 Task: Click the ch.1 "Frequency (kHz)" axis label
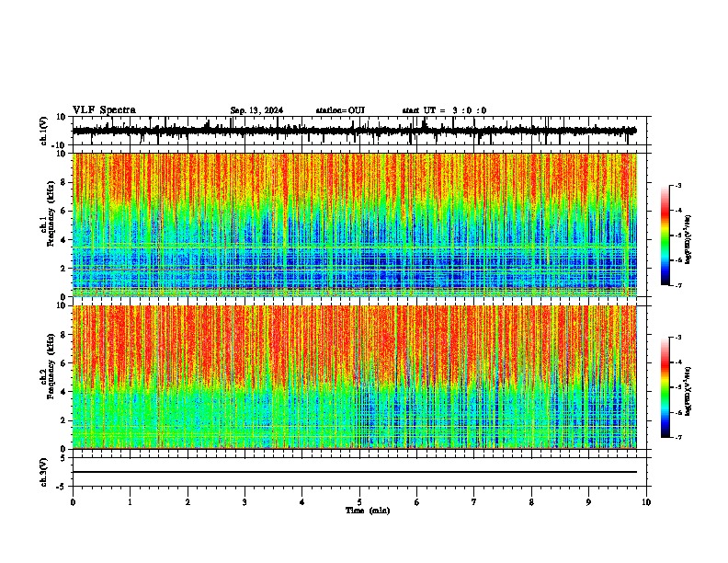tap(51, 214)
